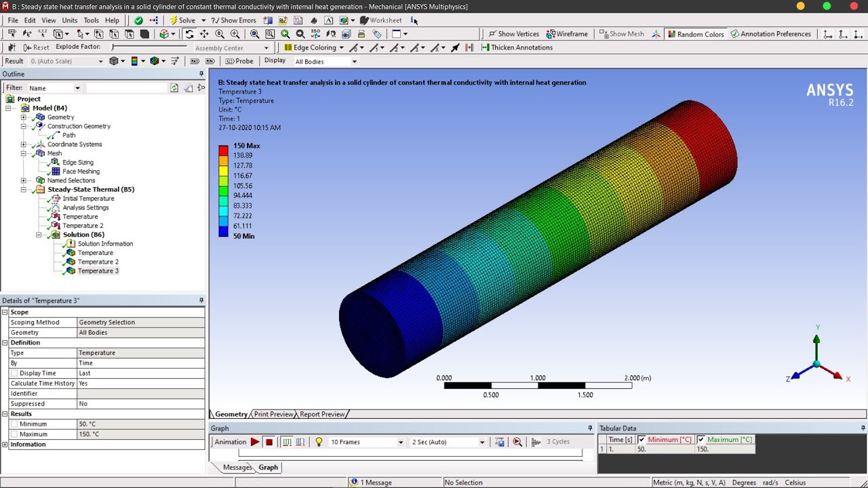Pin the Tabular Data panel

(863, 428)
